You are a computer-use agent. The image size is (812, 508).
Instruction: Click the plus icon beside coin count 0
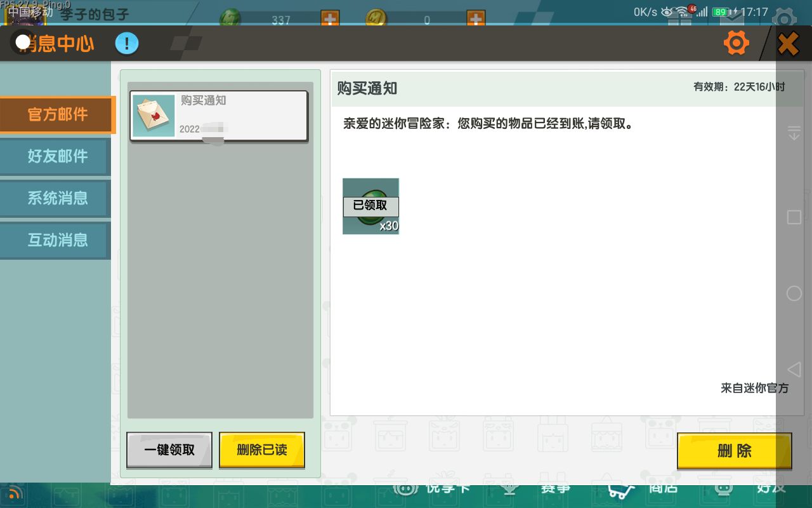coord(476,19)
